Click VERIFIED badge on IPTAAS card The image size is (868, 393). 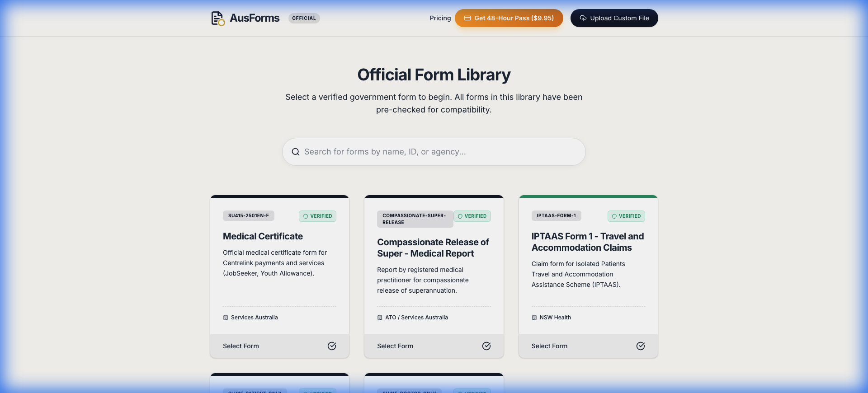[626, 216]
